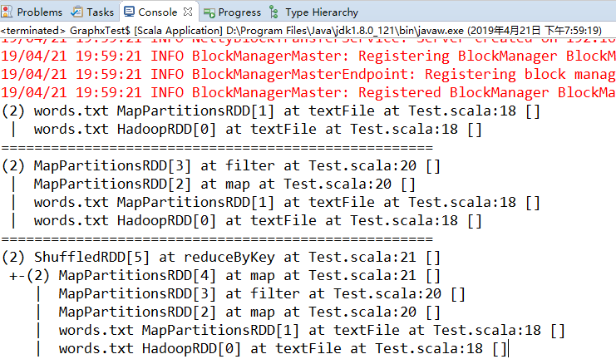Close the Console view tab
The width and height of the screenshot is (616, 364).
189,12
